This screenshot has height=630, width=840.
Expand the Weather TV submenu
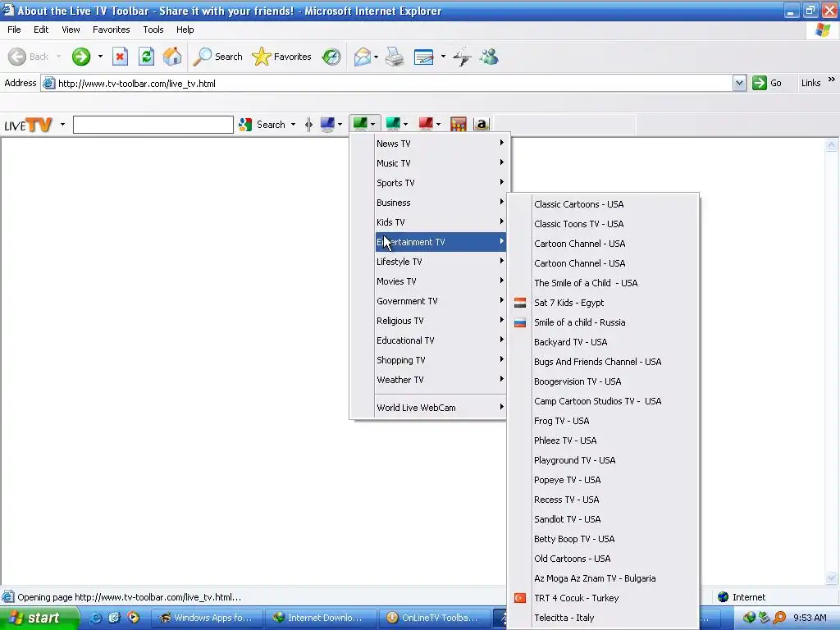pyautogui.click(x=441, y=380)
